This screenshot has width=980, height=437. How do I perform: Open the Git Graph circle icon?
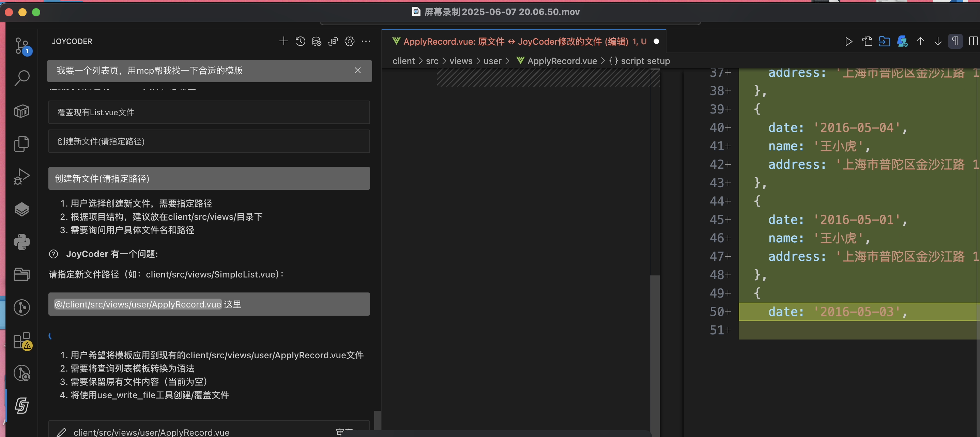(22, 307)
